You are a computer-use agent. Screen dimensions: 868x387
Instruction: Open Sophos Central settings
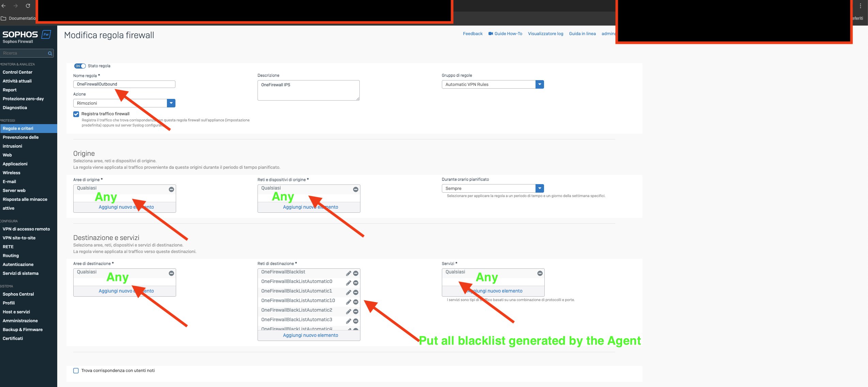tap(18, 294)
